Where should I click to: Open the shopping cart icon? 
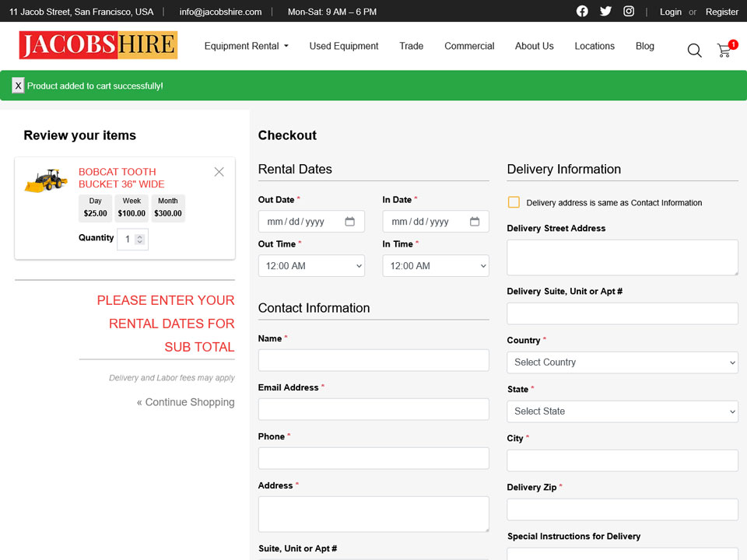pos(724,51)
